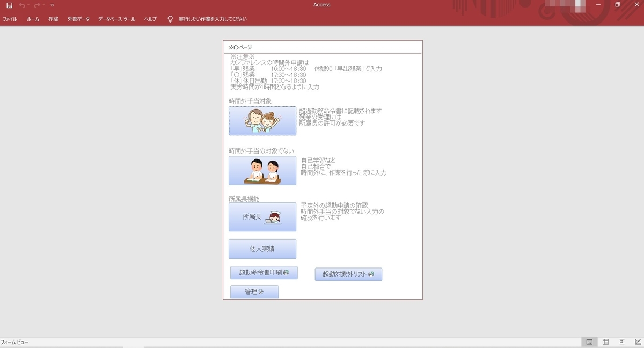This screenshot has height=348, width=644.
Task: Switch to Layout View in status bar
Action: (x=621, y=342)
